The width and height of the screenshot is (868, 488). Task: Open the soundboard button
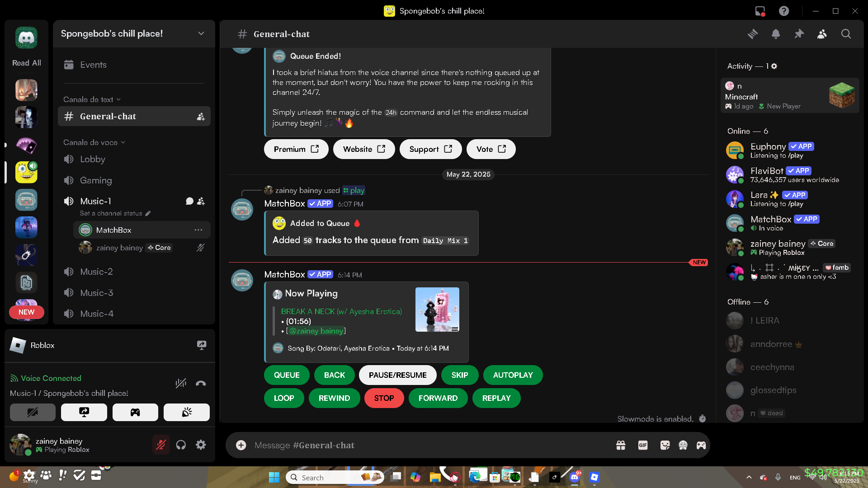(187, 412)
